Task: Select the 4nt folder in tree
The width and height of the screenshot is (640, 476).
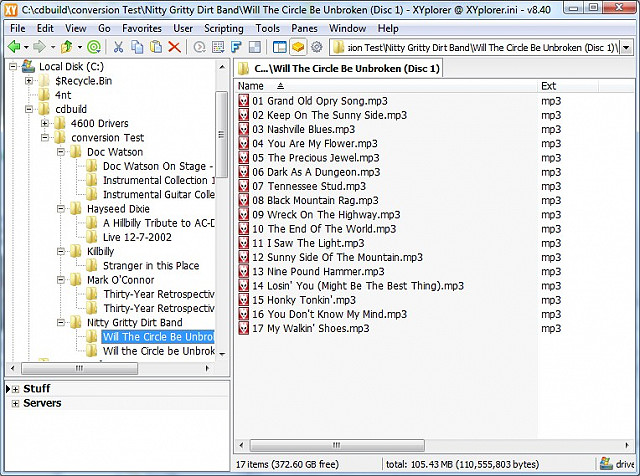Action: (x=63, y=95)
